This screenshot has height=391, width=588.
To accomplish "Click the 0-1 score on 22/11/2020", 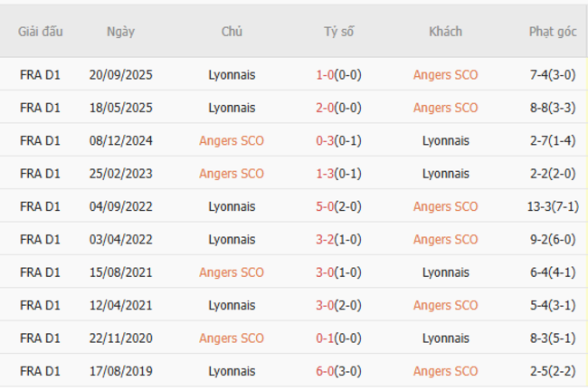I will [x=325, y=338].
